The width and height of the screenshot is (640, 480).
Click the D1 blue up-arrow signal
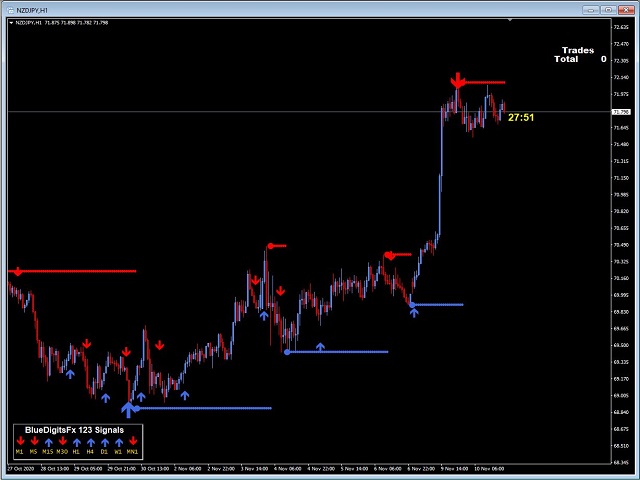105,442
